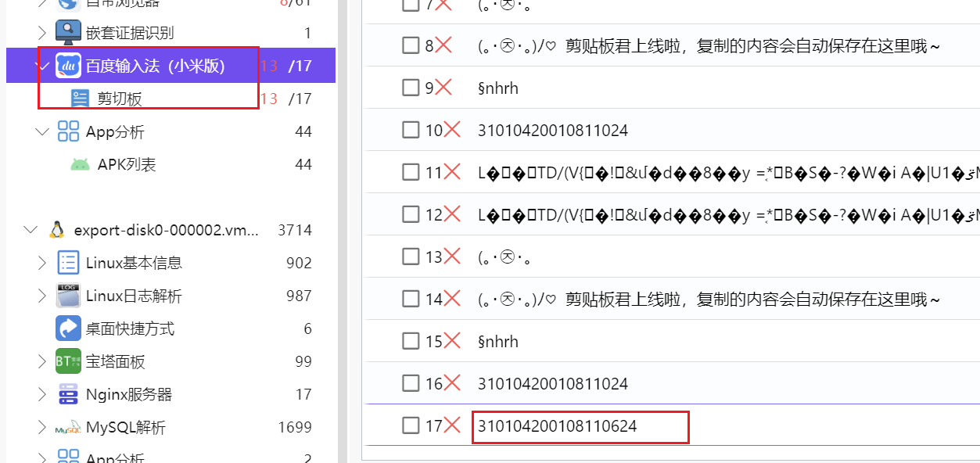Select the App分析 entry with 44 items
The image size is (980, 463).
115,132
